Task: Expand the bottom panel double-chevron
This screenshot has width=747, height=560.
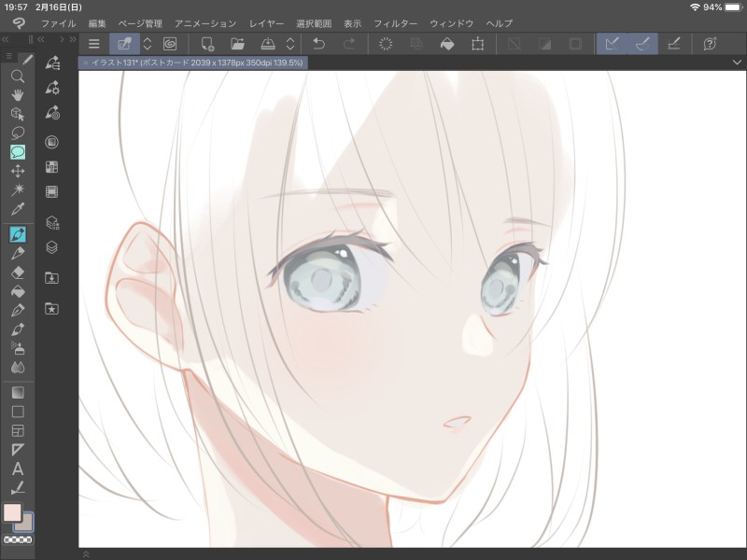Action: tap(86, 554)
